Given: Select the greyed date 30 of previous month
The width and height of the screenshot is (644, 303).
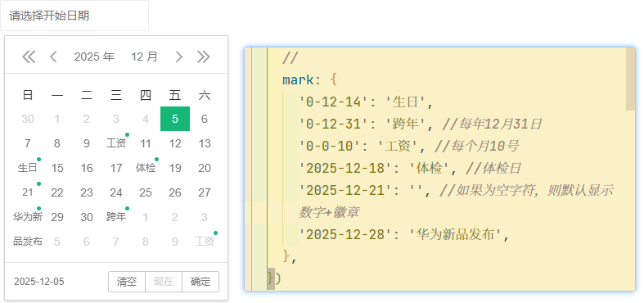Looking at the screenshot, I should (x=28, y=119).
